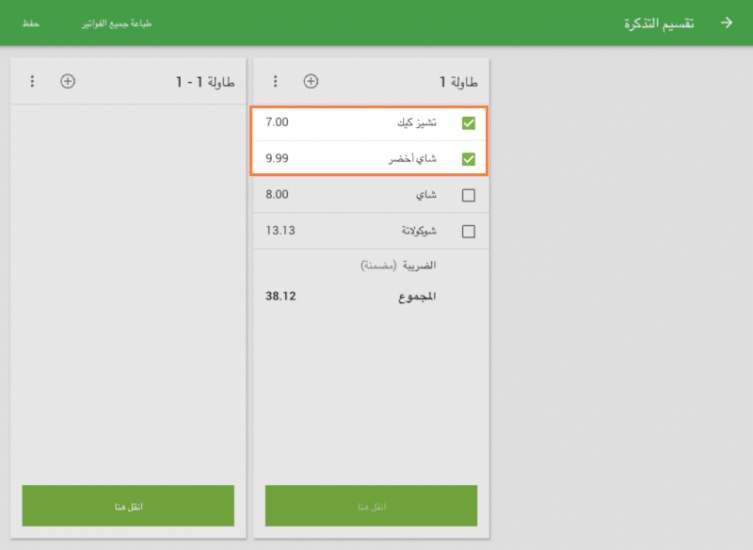Select the شوكولاتة item checkbox
This screenshot has height=550, width=753.
pos(468,231)
